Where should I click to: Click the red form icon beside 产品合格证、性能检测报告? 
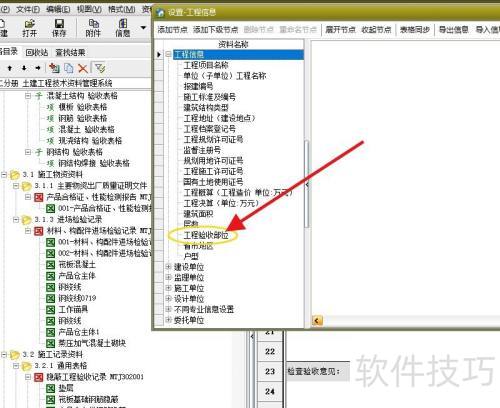(39, 197)
